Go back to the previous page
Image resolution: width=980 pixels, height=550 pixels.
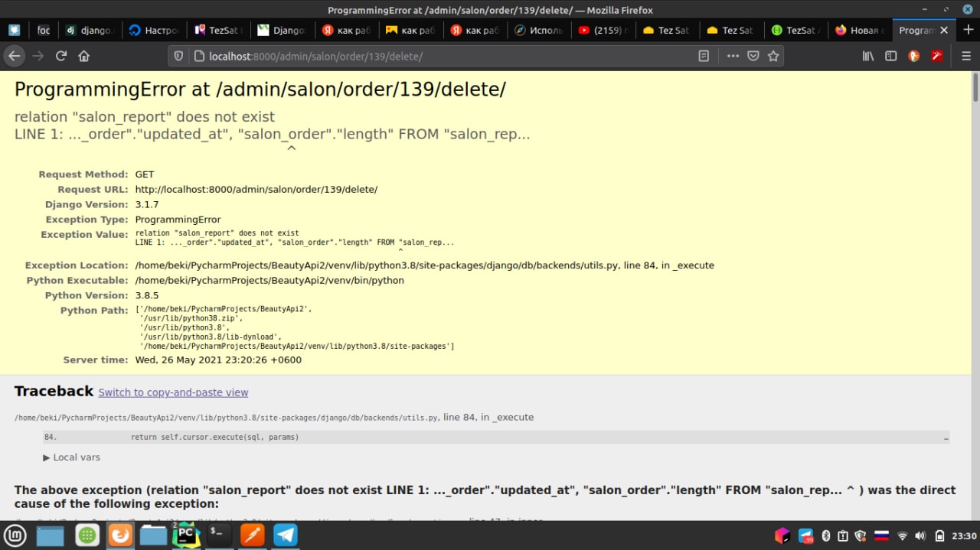(14, 56)
